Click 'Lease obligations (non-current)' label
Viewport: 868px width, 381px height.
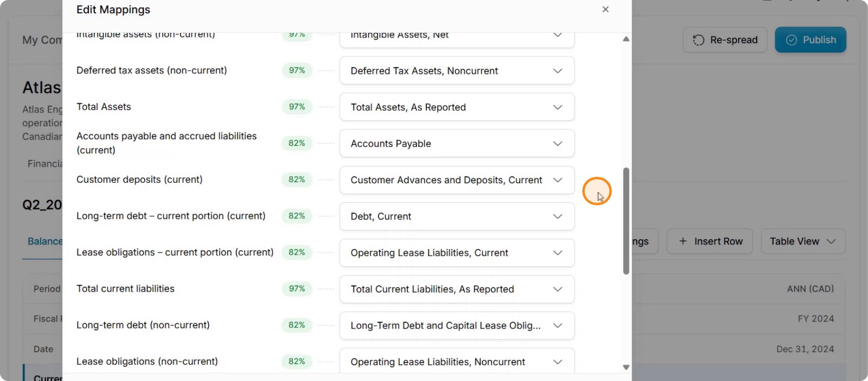click(147, 361)
